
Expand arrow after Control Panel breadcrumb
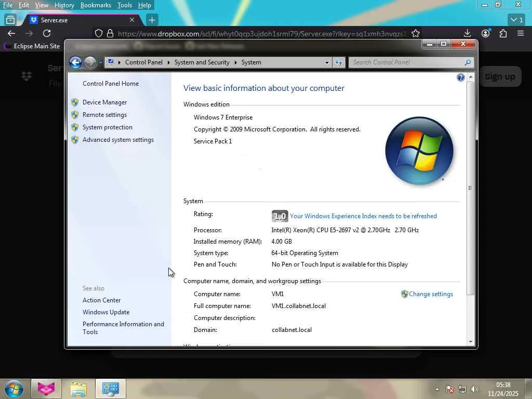click(x=169, y=62)
